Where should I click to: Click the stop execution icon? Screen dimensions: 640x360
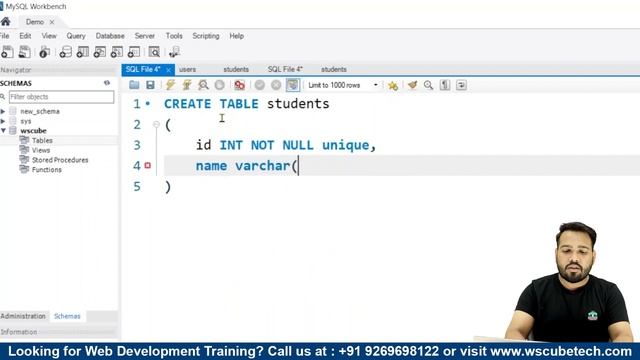[220, 85]
